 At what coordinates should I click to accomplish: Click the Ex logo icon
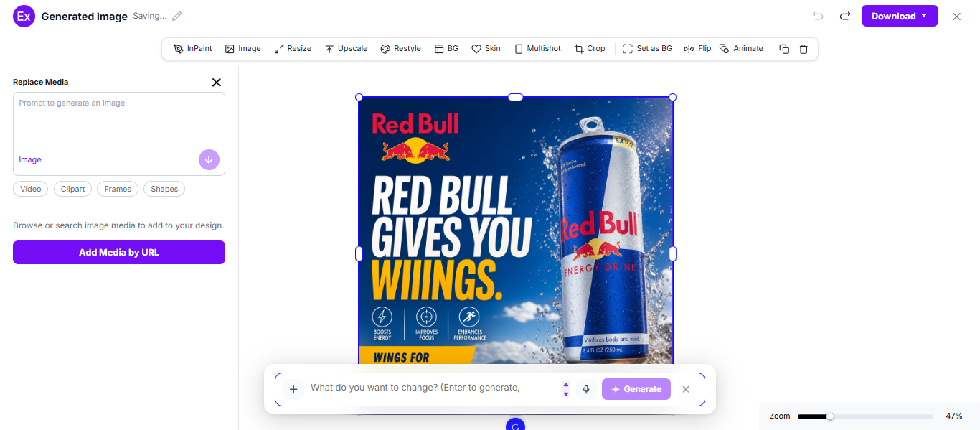[24, 16]
